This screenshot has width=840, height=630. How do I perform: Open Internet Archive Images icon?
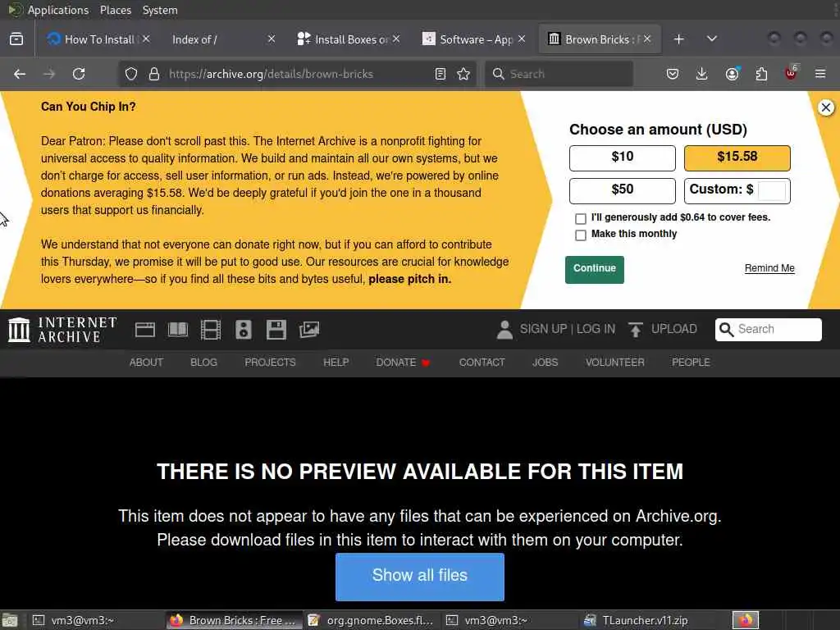coord(309,330)
